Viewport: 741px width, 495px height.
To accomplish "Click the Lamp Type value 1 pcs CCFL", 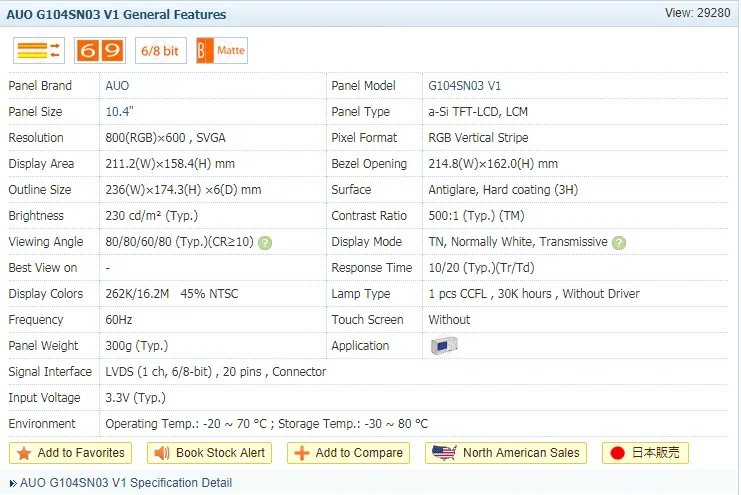I will (x=457, y=294).
